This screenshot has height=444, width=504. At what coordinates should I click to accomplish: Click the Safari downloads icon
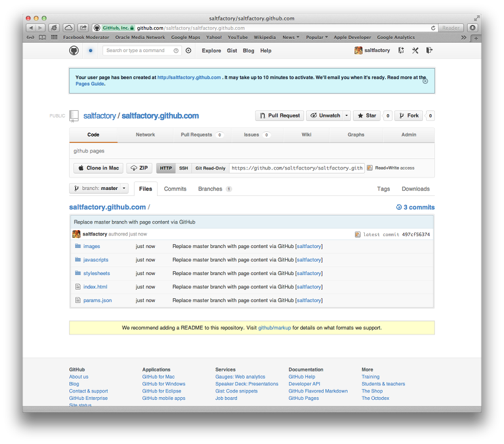[472, 28]
